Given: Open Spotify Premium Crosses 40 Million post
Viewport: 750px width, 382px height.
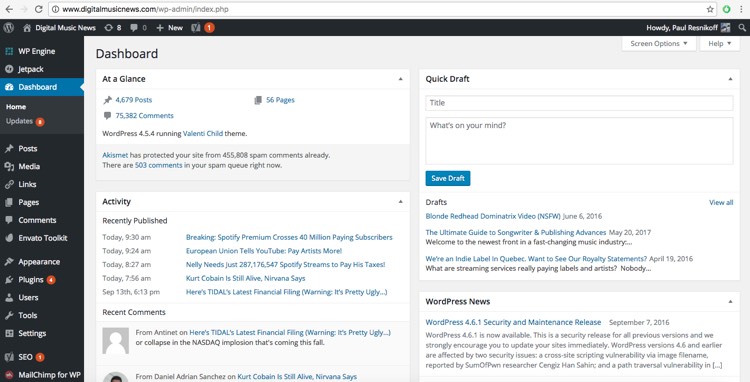Looking at the screenshot, I should [289, 237].
